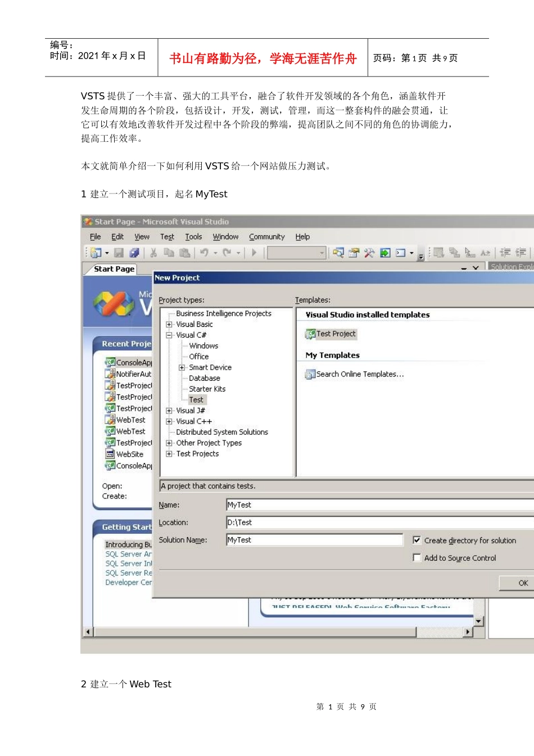Click the NotifierAut recent project icon
The height and width of the screenshot is (756, 534).
(110, 373)
